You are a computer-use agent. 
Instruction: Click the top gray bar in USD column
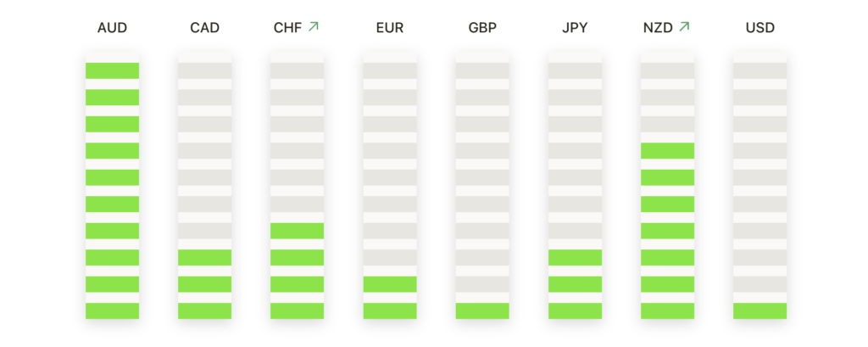pos(759,70)
